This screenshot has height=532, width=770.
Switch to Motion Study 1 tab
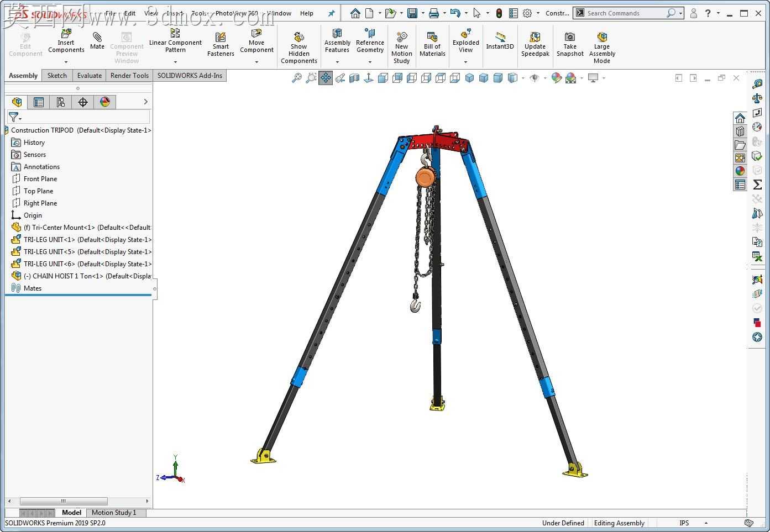coord(114,513)
